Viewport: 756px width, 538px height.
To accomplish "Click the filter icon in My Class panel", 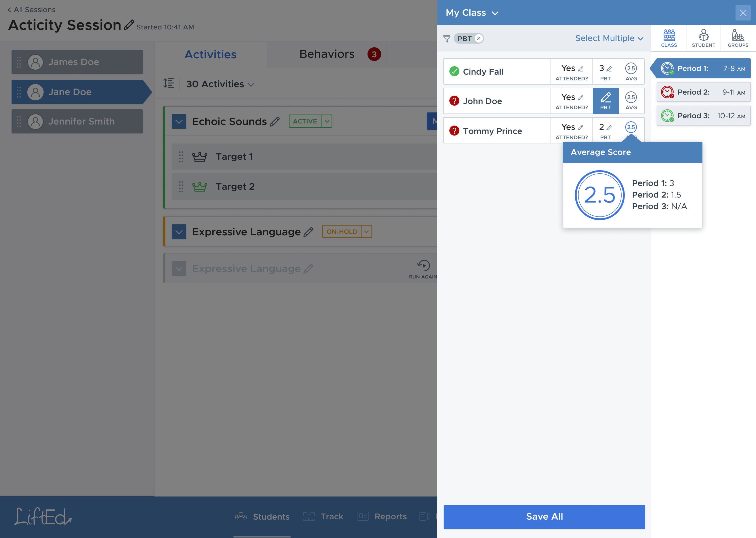I will (x=447, y=38).
